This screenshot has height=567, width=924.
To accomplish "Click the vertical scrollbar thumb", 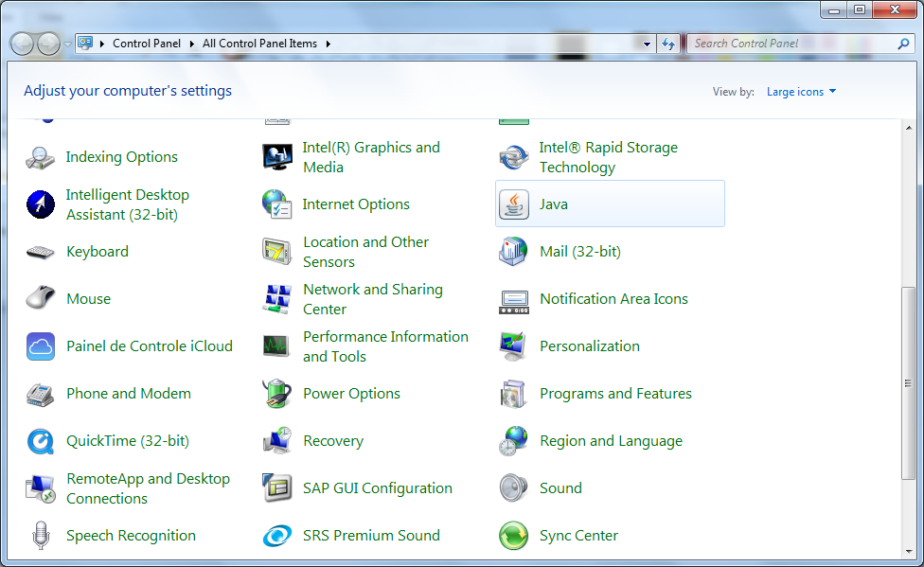I will [x=909, y=383].
